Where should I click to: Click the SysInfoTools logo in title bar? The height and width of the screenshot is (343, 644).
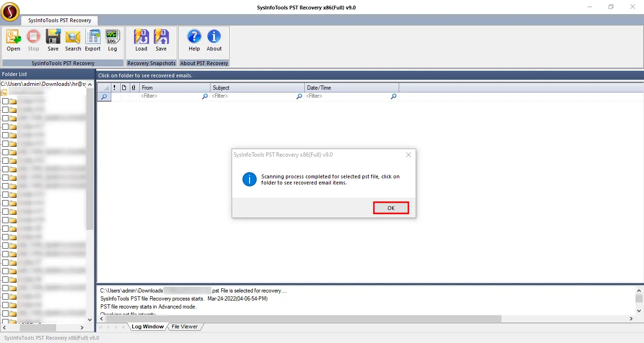click(x=10, y=12)
